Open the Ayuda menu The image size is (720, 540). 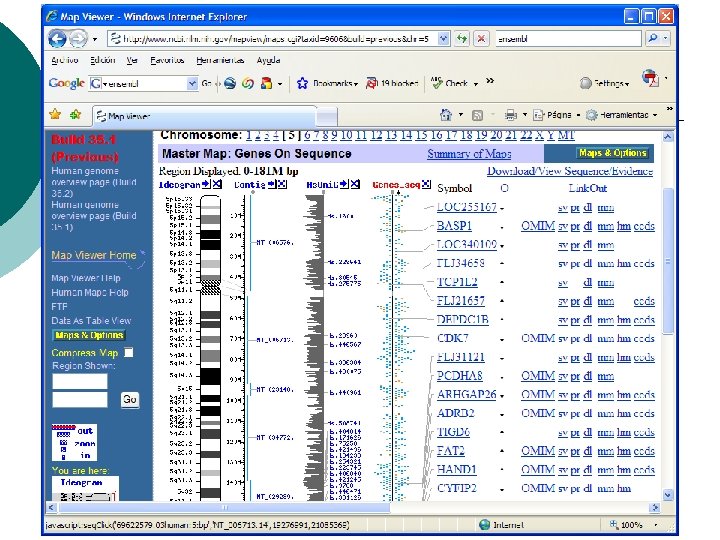(x=268, y=60)
